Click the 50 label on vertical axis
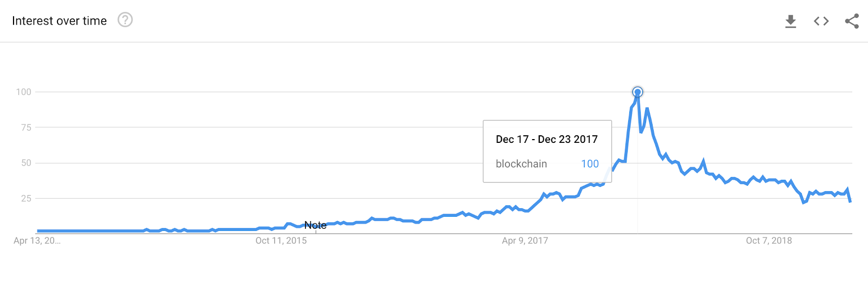This screenshot has width=868, height=295. [26, 163]
